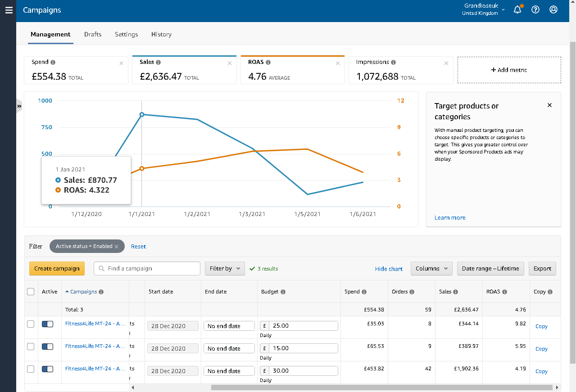
Task: Click the Spend metric info icon
Action: point(53,63)
